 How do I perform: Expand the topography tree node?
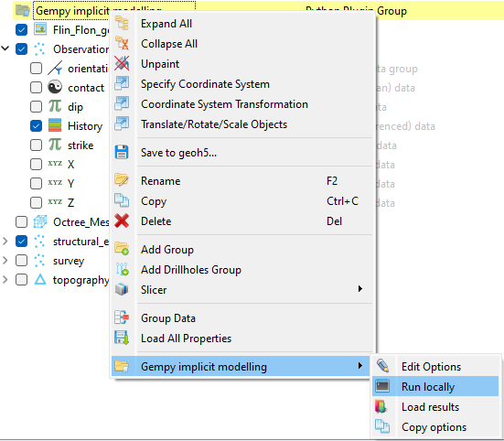5,279
